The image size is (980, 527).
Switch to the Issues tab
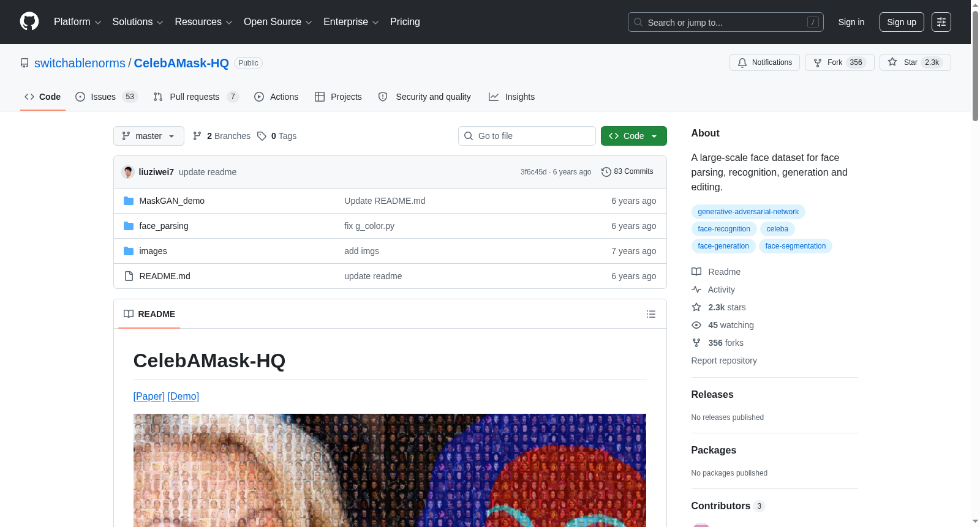click(107, 97)
